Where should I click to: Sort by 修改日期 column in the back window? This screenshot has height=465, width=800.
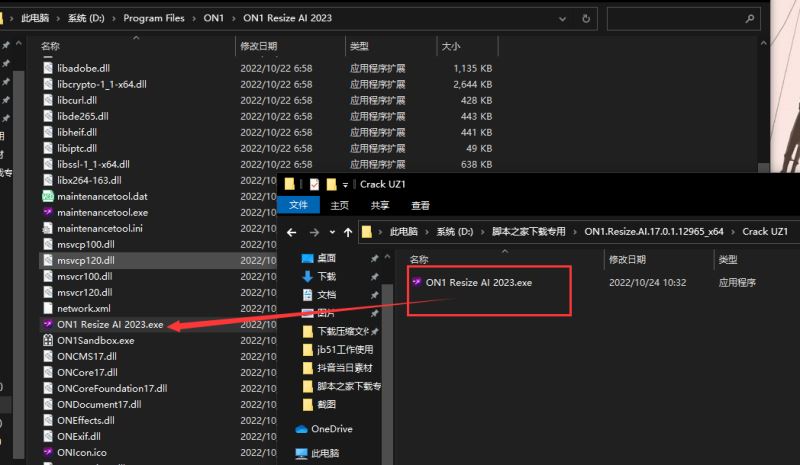(x=259, y=46)
